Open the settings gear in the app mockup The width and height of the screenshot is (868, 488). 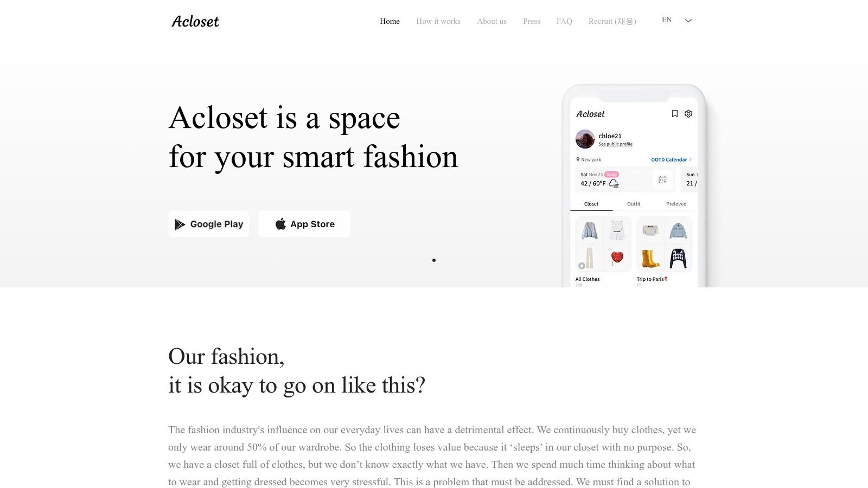[x=688, y=114]
